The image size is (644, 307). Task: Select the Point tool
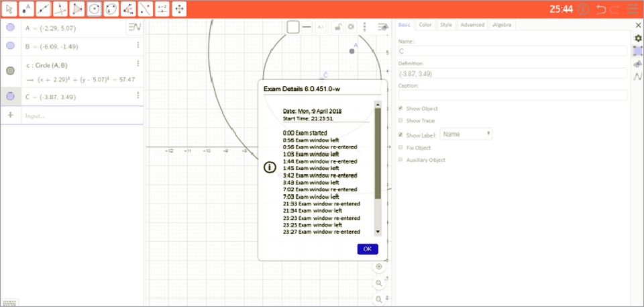[26, 9]
